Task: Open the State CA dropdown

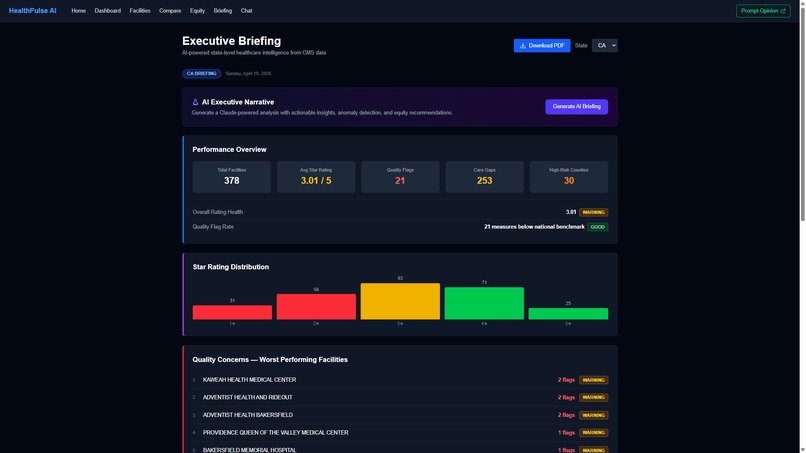Action: (x=604, y=46)
